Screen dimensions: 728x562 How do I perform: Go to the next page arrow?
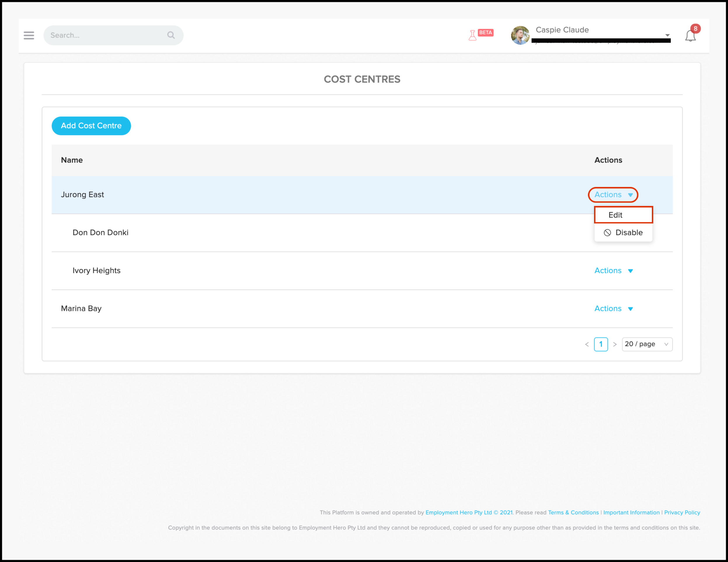tap(615, 344)
